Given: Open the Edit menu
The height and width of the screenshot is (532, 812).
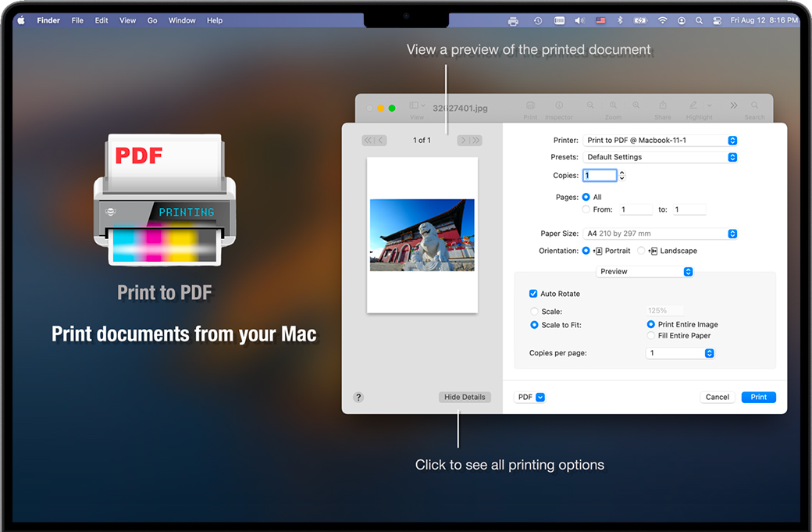Looking at the screenshot, I should point(101,20).
